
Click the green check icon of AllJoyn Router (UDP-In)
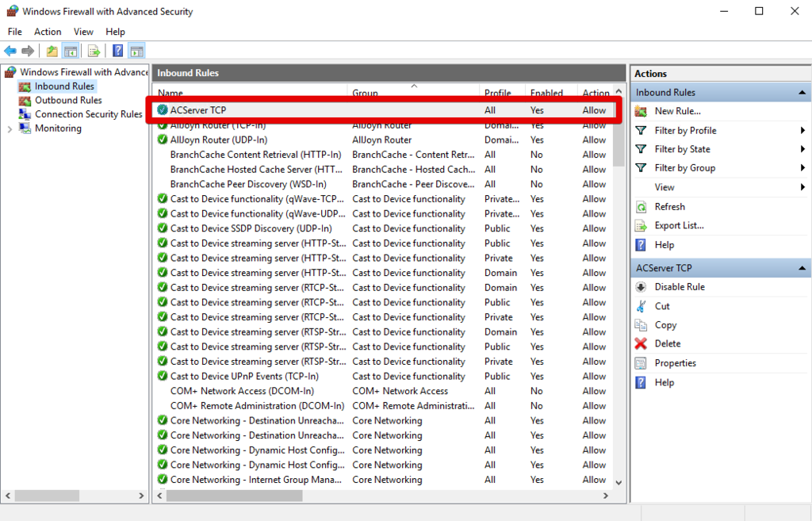click(x=163, y=140)
